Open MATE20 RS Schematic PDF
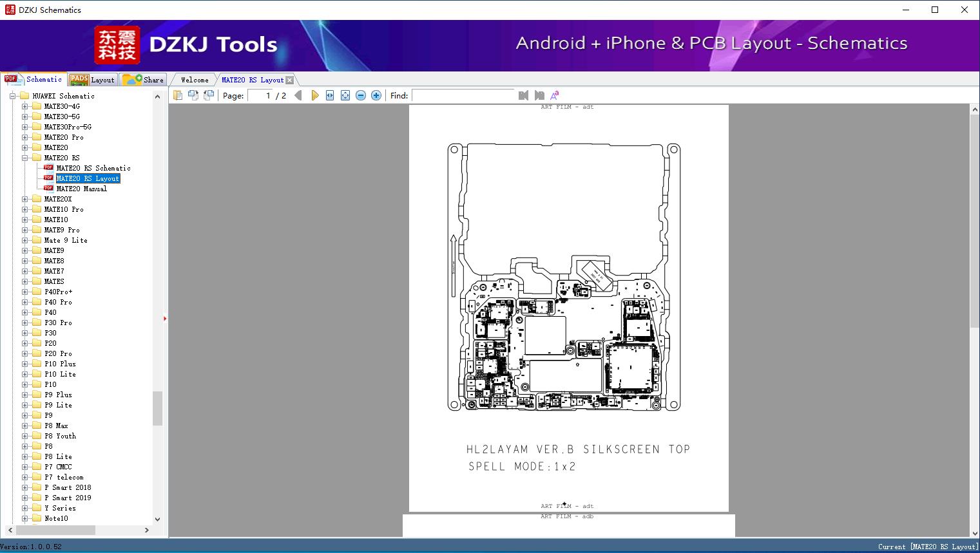 [93, 168]
